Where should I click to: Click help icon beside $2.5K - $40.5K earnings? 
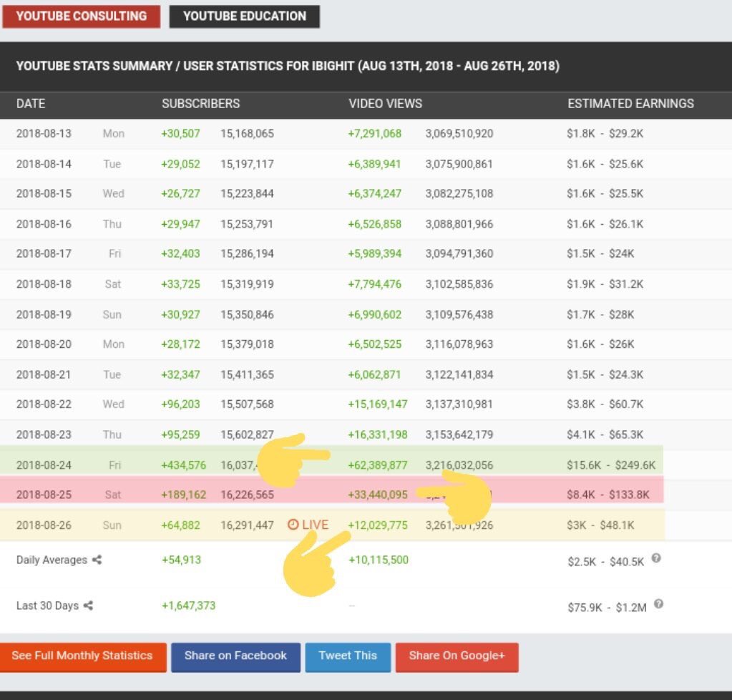click(x=656, y=558)
